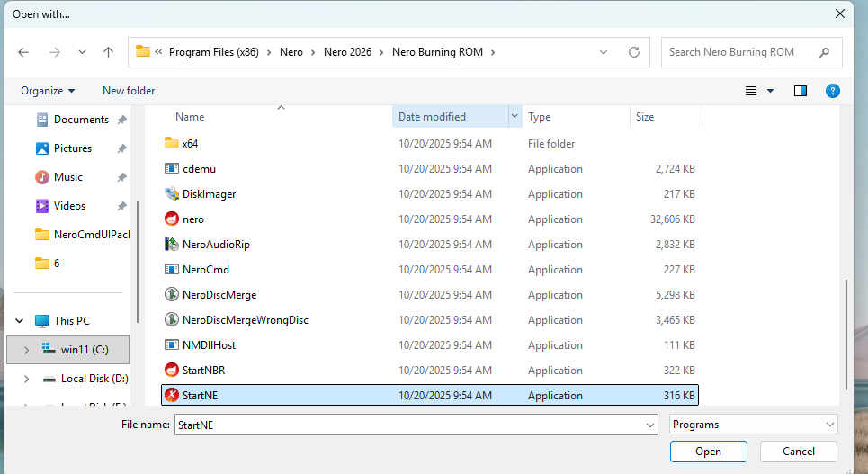Open recent locations dropdown arrow
The height and width of the screenshot is (474, 868).
point(82,52)
